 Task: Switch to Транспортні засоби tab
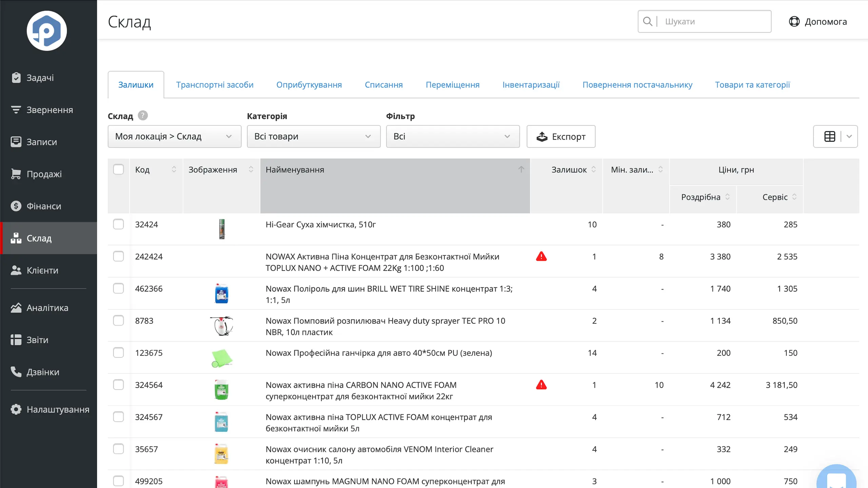pos(215,85)
